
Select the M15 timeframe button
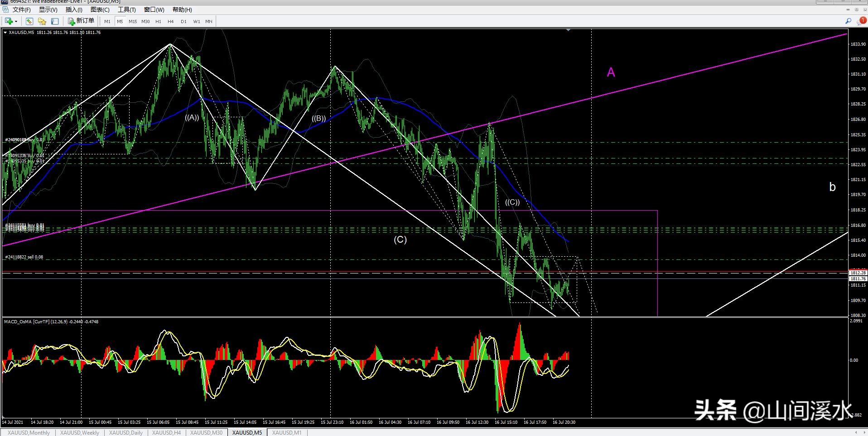pos(133,21)
